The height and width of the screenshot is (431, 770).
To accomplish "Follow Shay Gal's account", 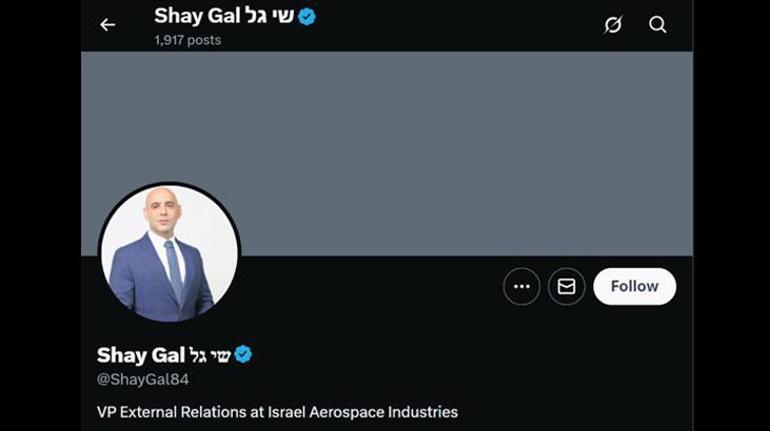I will tap(634, 287).
